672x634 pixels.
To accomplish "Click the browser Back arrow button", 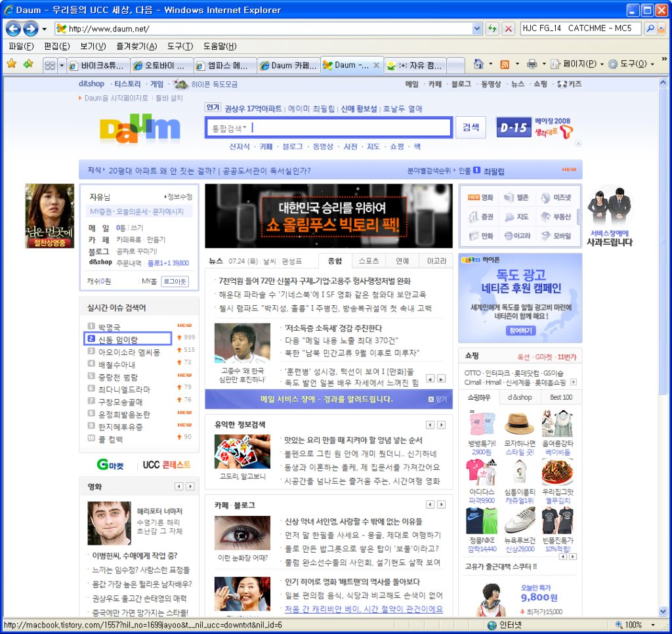I will tap(13, 29).
